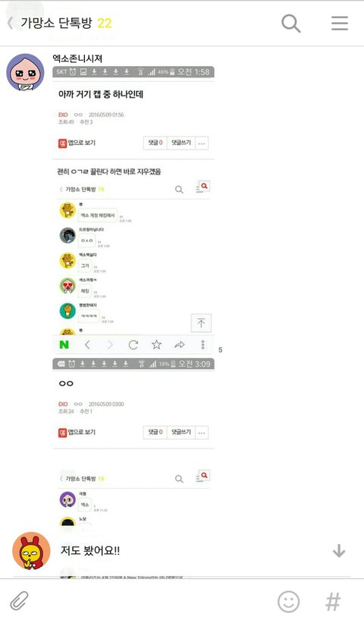Open the emoticon smiley picker
The width and height of the screenshot is (364, 623).
pos(289,602)
